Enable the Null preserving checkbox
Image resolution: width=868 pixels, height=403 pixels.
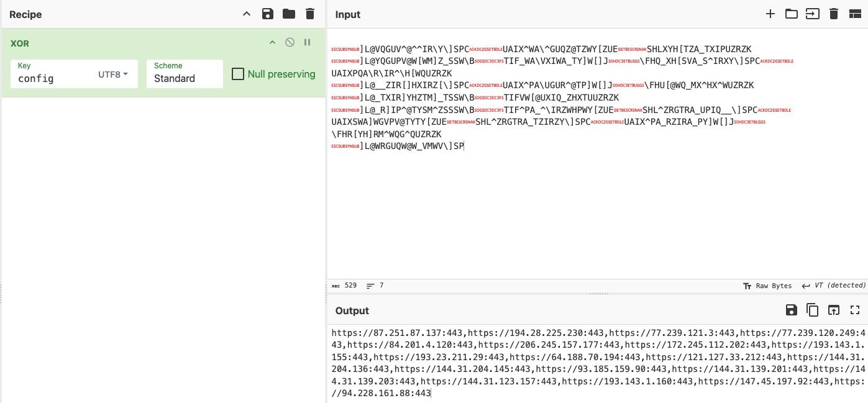coord(237,74)
